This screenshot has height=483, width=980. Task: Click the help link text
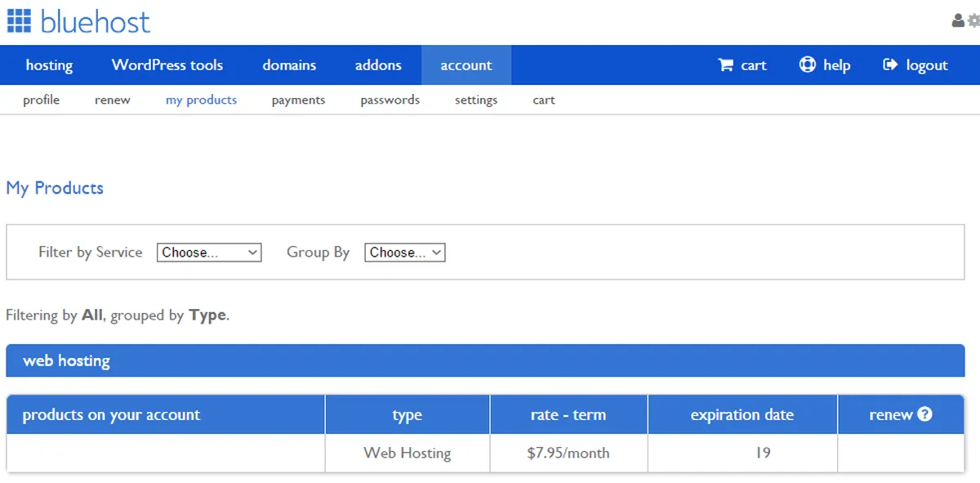[x=836, y=65]
